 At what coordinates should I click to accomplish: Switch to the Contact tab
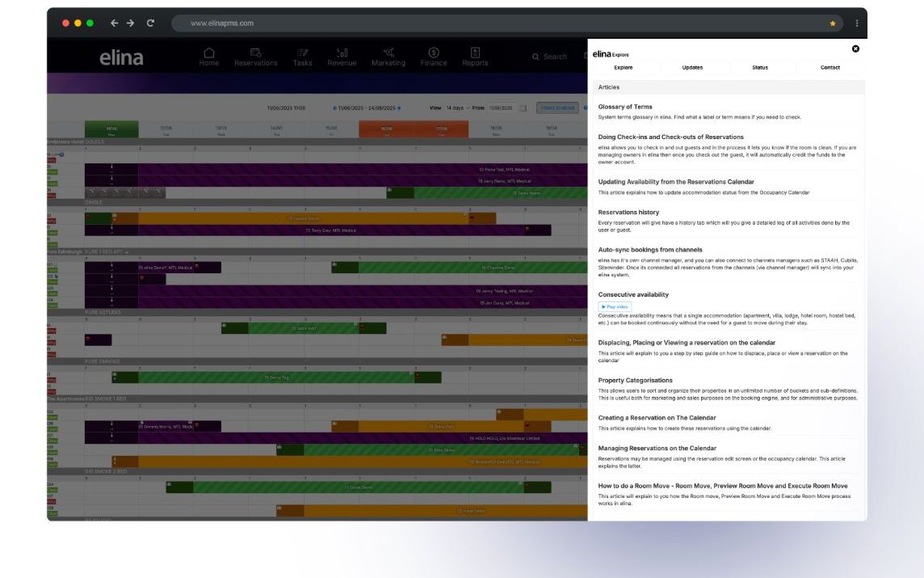coord(830,68)
